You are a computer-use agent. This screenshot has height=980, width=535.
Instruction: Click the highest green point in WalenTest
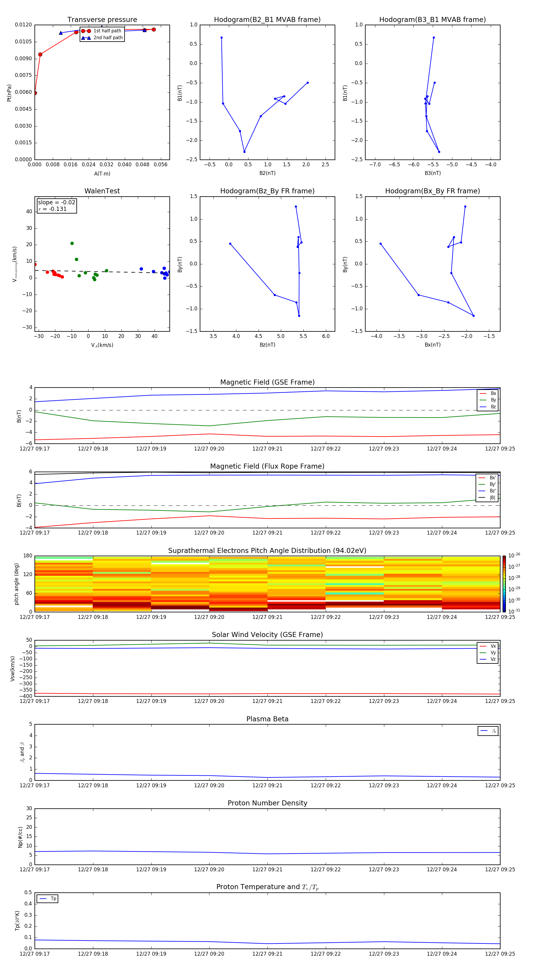[x=72, y=244]
